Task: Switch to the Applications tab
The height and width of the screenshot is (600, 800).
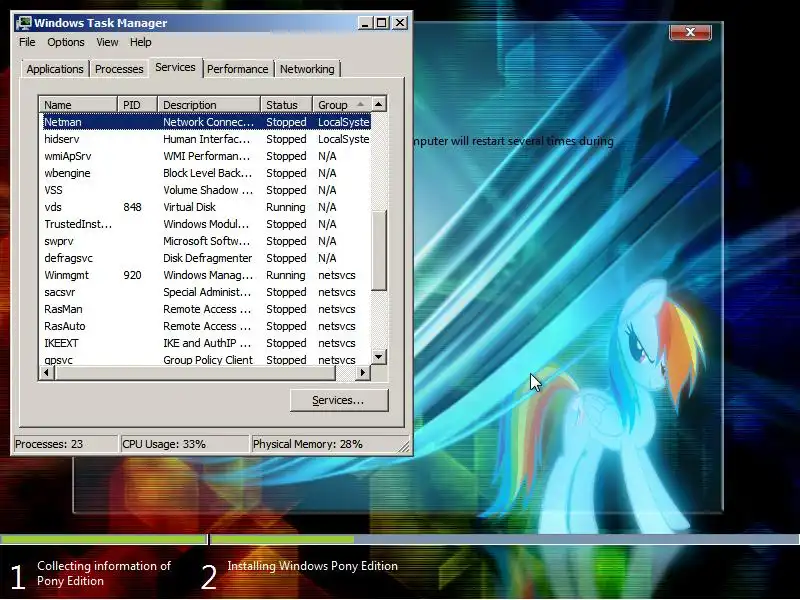Action: (55, 69)
